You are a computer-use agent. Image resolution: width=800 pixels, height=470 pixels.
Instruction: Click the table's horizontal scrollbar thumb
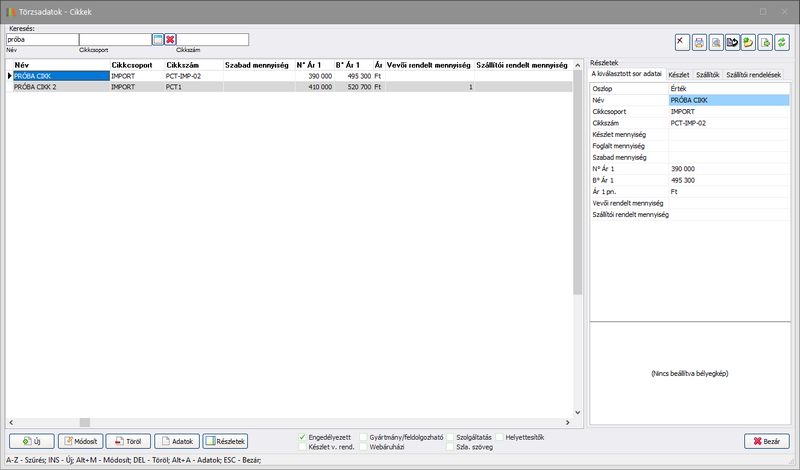84,422
